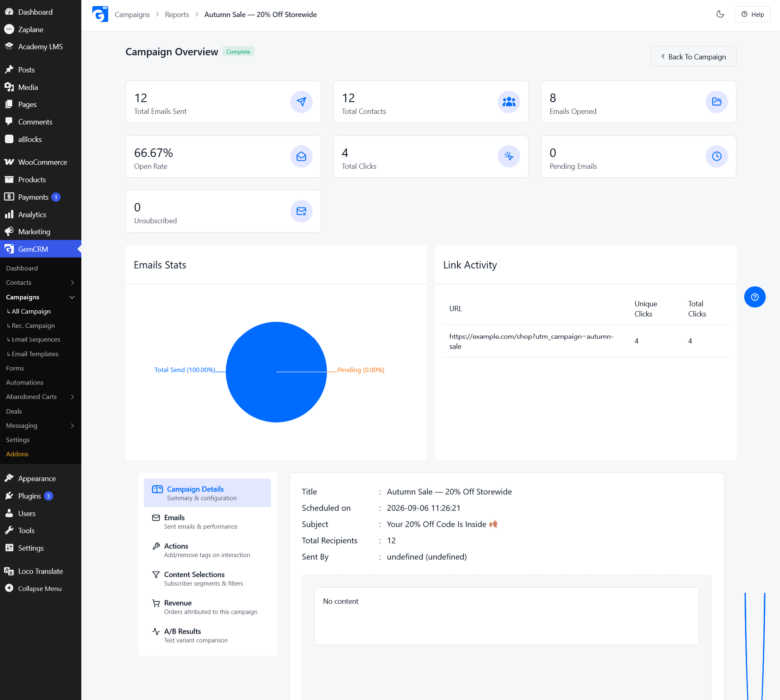Collapse the admin sidebar menu
This screenshot has height=700, width=780.
point(41,589)
